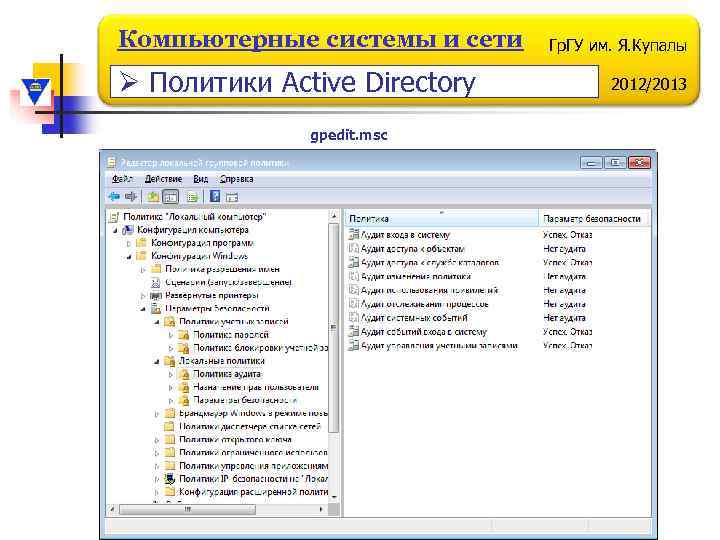This screenshot has height=540, width=720.
Task: Click icon of Аудит управления учетными записями
Action: (353, 345)
